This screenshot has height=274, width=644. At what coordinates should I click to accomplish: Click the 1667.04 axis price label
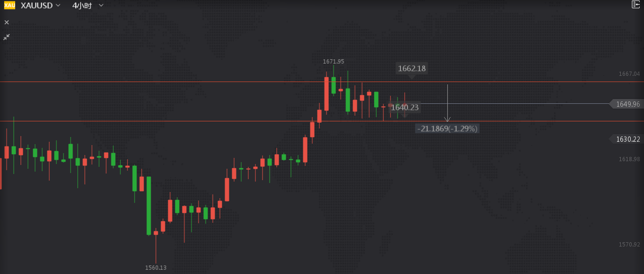[x=629, y=74]
